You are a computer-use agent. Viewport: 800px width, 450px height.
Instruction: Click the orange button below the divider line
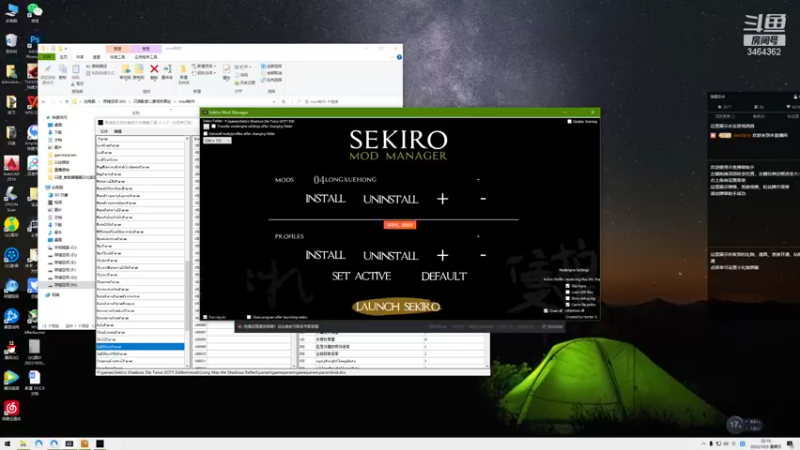pos(399,224)
